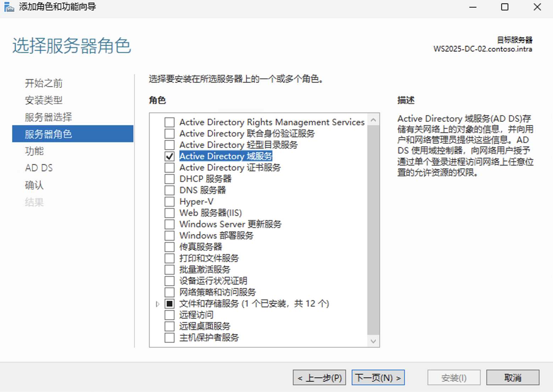Viewport: 553px width, 392px height.
Task: Uncheck the Active Directory 域服务 checkbox
Action: [169, 156]
